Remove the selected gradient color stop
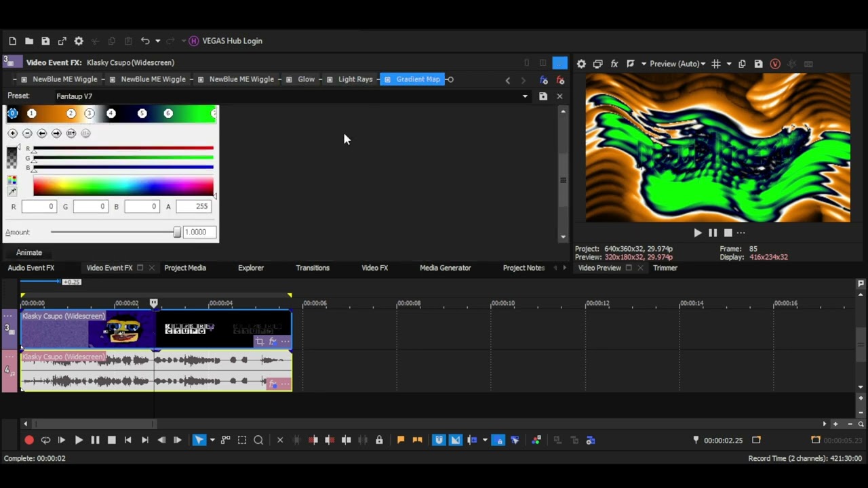Image resolution: width=868 pixels, height=488 pixels. [x=27, y=134]
